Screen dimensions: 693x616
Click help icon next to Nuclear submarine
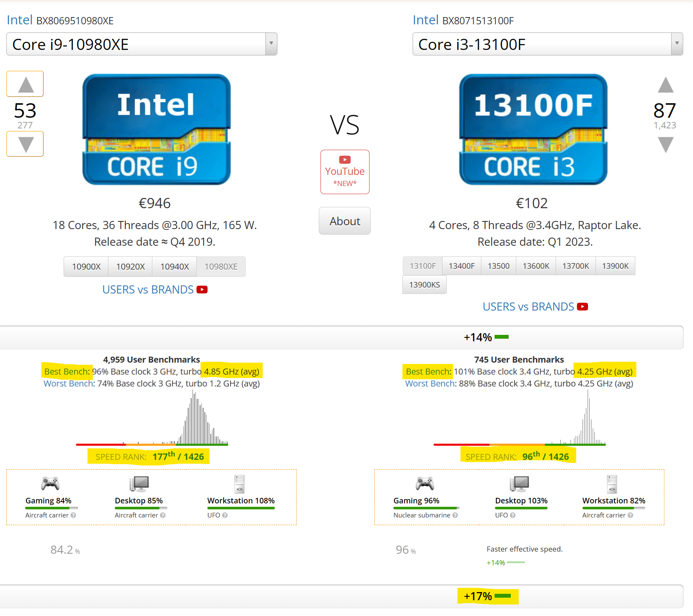(455, 515)
